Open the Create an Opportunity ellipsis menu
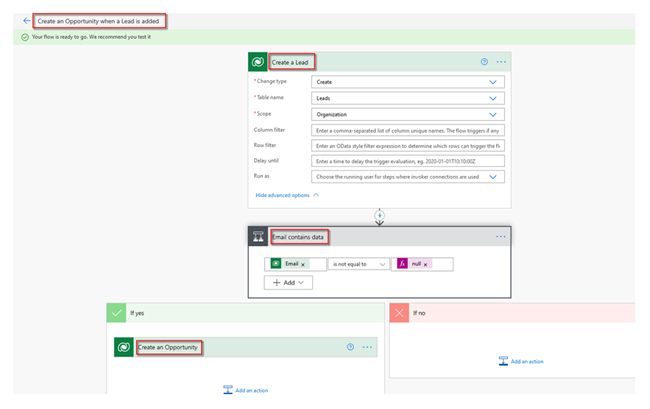 pyautogui.click(x=367, y=347)
